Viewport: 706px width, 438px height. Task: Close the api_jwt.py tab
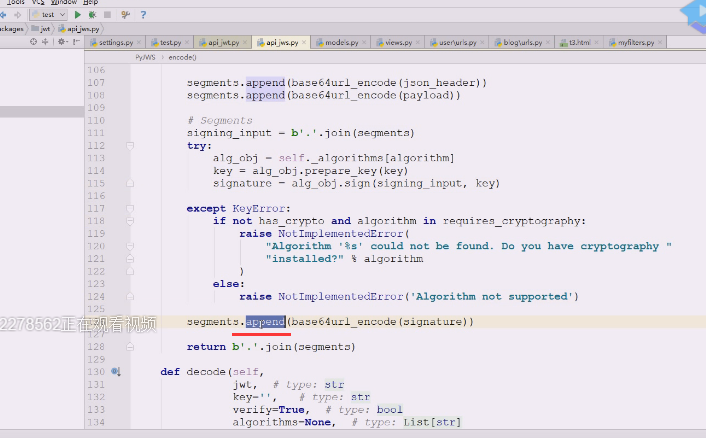tap(245, 42)
